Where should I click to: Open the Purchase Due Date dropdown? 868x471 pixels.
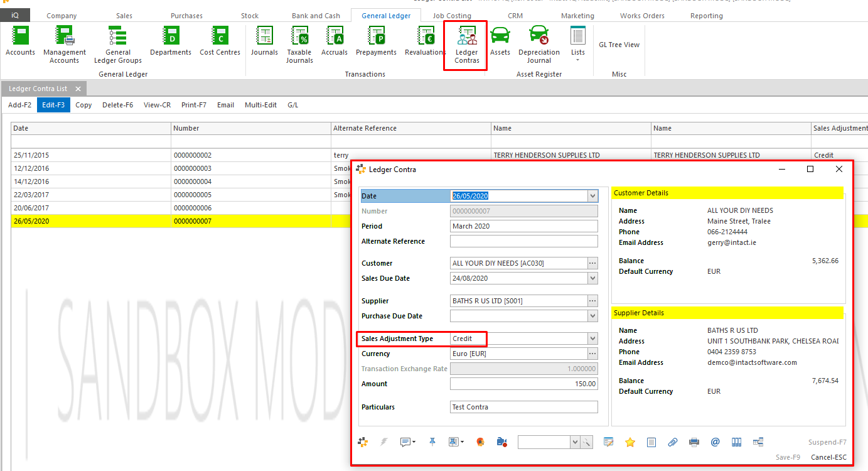pos(592,316)
